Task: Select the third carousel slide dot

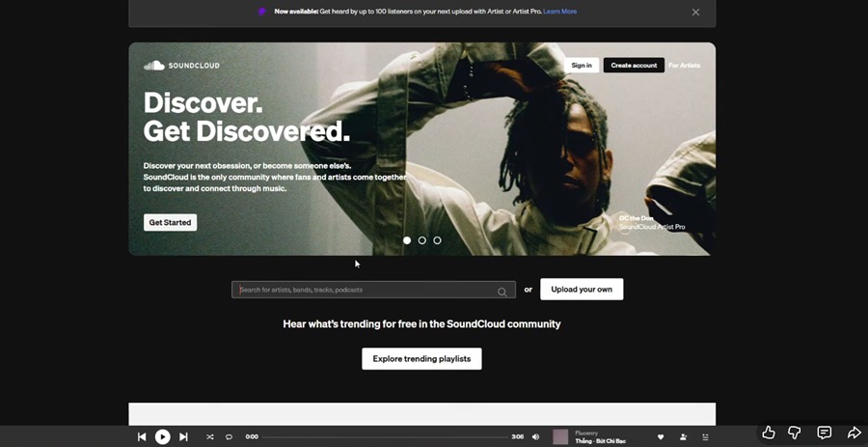Action: (437, 240)
